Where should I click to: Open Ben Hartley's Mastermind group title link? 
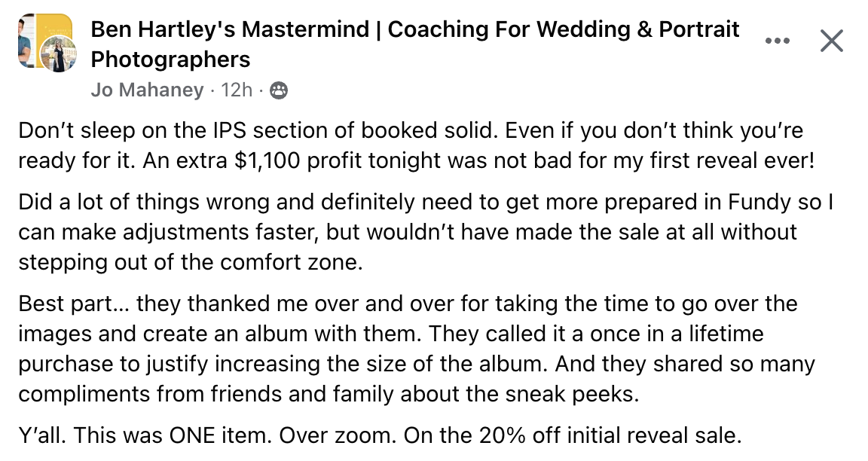tap(414, 30)
